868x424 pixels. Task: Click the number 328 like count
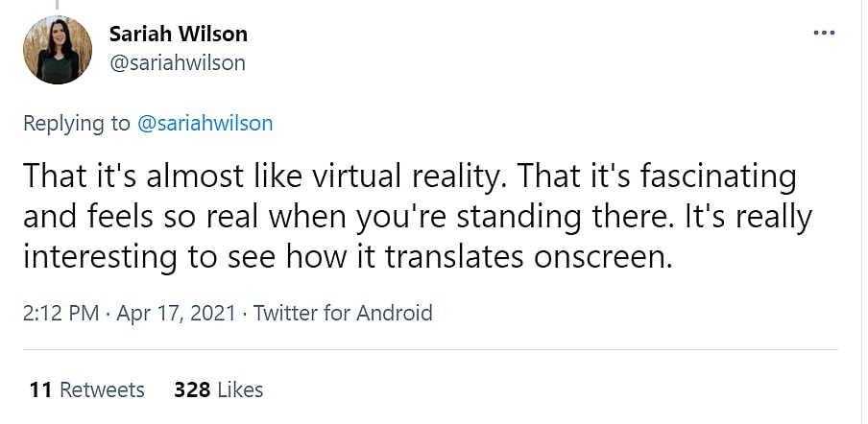tap(192, 389)
